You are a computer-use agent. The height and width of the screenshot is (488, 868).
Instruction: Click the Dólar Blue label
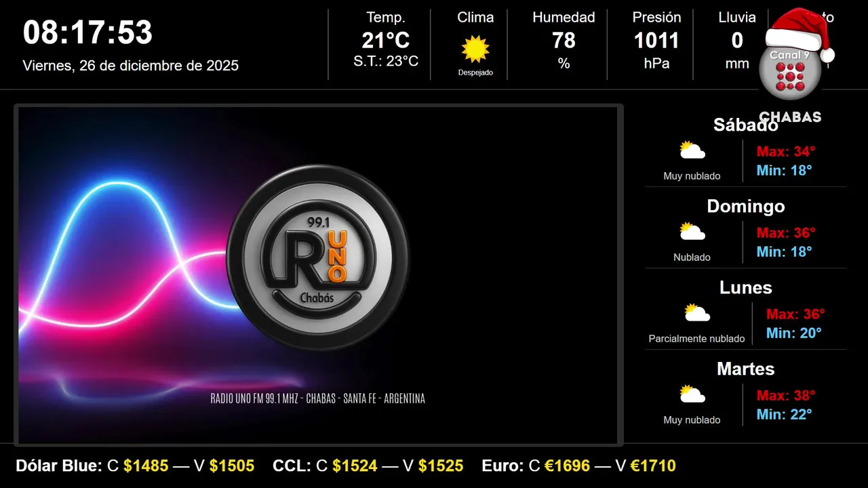pyautogui.click(x=59, y=466)
